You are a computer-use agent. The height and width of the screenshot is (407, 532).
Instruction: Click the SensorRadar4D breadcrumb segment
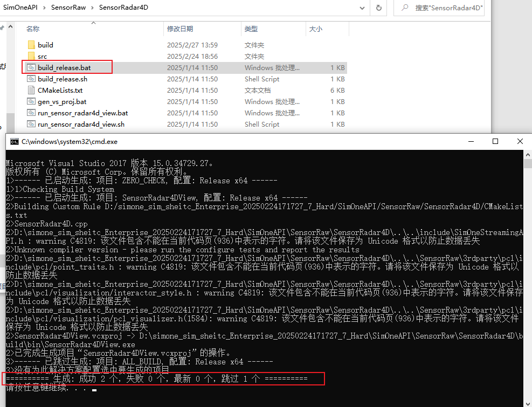tap(123, 8)
